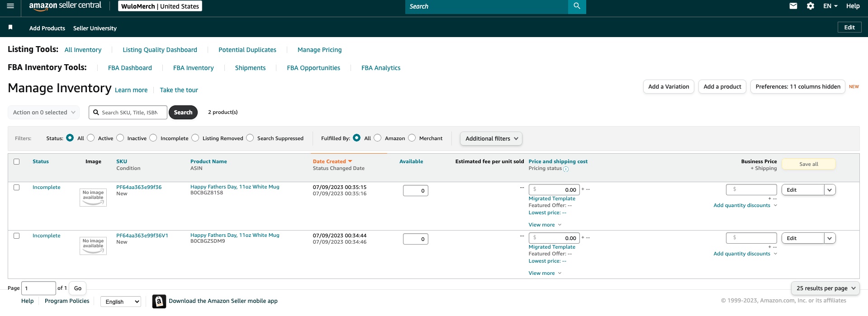The height and width of the screenshot is (316, 868).
Task: Open FBA Analytics
Action: pyautogui.click(x=381, y=68)
